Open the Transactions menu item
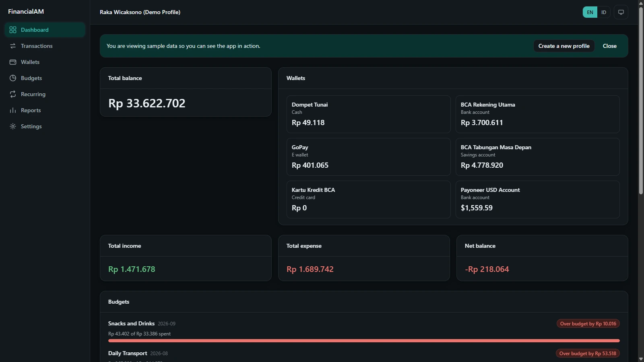This screenshot has height=362, width=644. click(x=45, y=46)
